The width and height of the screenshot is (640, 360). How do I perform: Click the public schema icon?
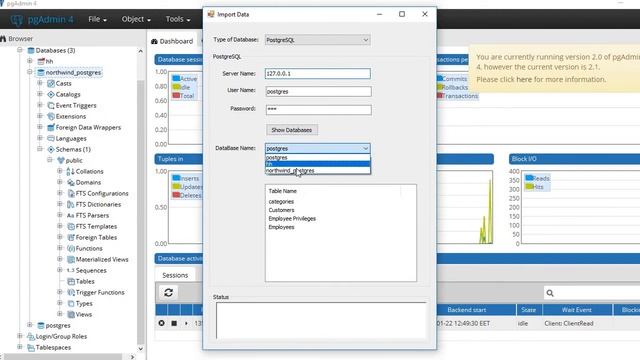click(x=61, y=160)
